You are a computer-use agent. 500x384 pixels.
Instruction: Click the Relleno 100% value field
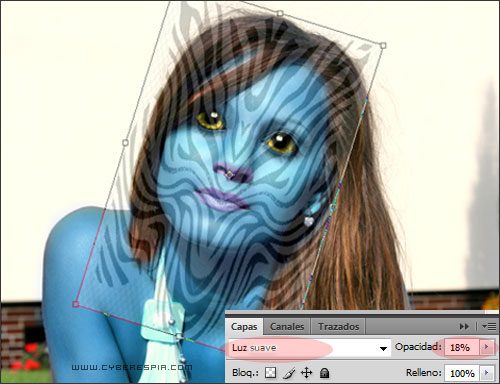click(x=462, y=373)
